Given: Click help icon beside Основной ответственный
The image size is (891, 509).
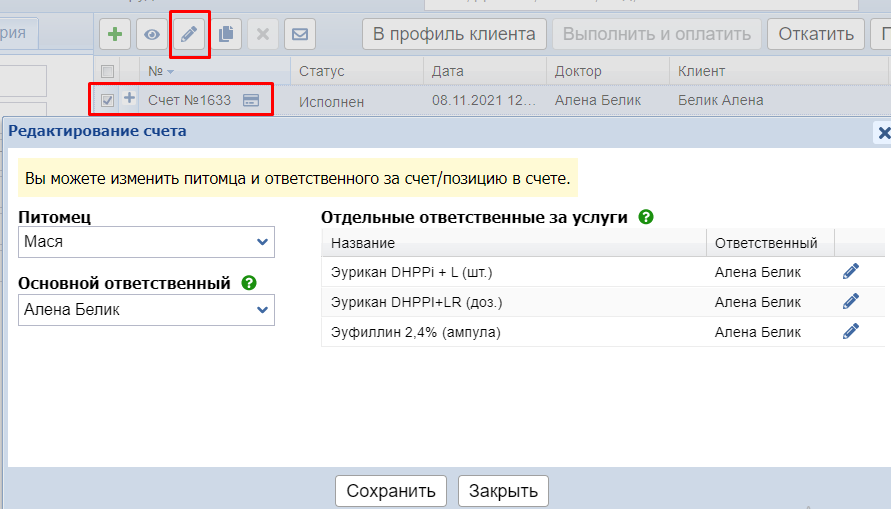Looking at the screenshot, I should pyautogui.click(x=249, y=283).
